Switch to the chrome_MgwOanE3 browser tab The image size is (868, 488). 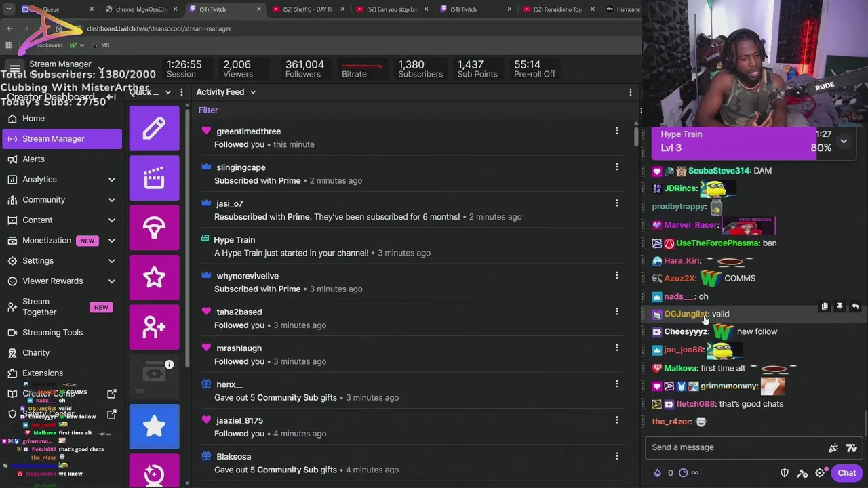(x=140, y=9)
